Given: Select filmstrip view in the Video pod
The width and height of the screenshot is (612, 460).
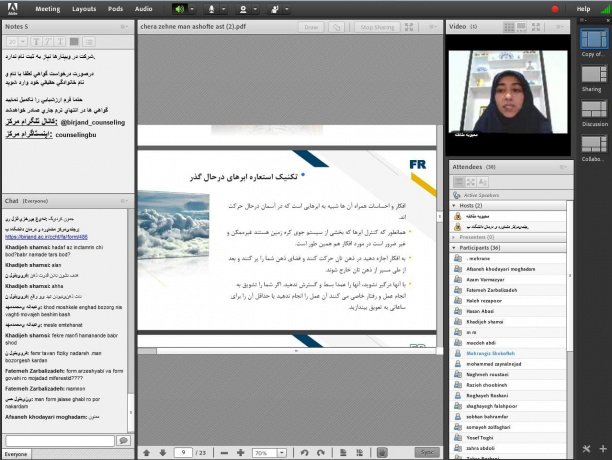Looking at the screenshot, I should 521,27.
